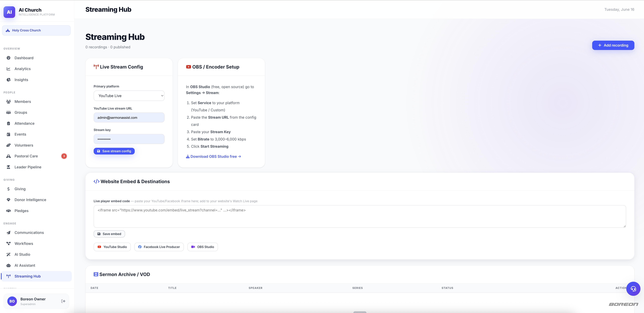Click the Analytics chart icon
The height and width of the screenshot is (313, 644).
[8, 69]
